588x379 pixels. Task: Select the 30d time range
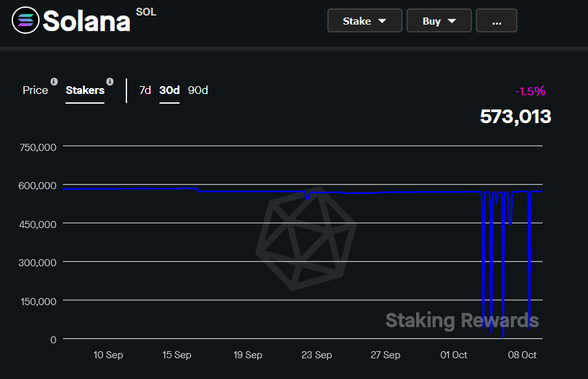point(169,90)
